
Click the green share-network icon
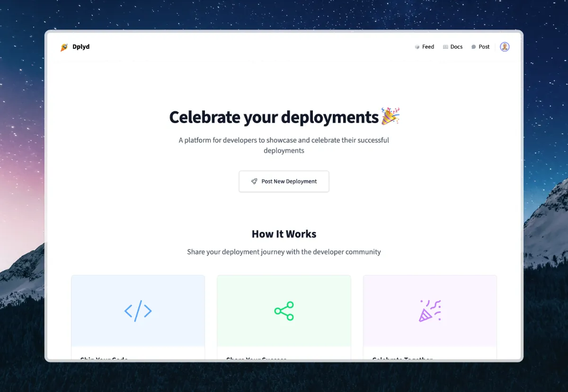[284, 311]
